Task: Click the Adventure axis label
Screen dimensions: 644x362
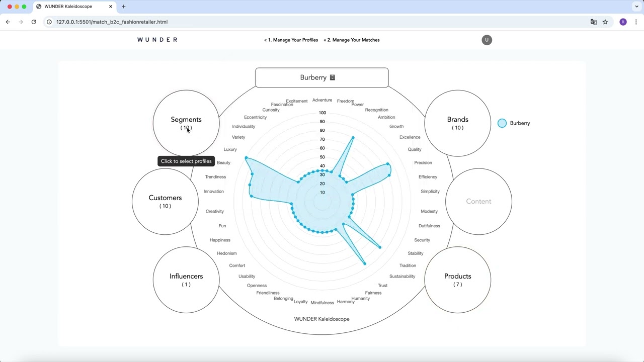Action: (322, 100)
